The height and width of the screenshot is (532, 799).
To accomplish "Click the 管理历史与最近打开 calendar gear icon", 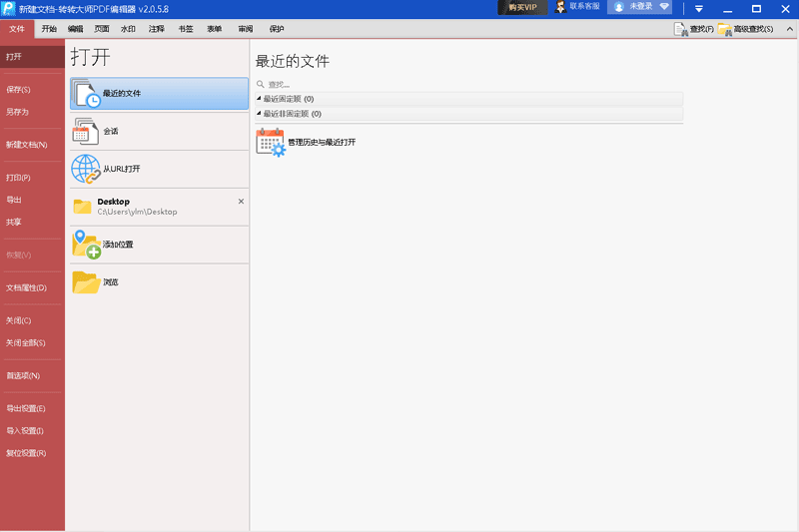I will pos(271,142).
